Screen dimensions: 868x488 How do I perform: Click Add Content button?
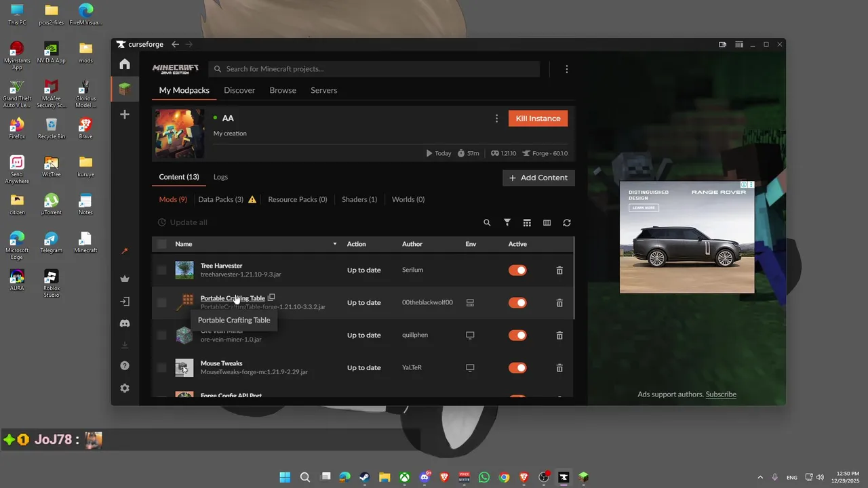[x=538, y=178]
